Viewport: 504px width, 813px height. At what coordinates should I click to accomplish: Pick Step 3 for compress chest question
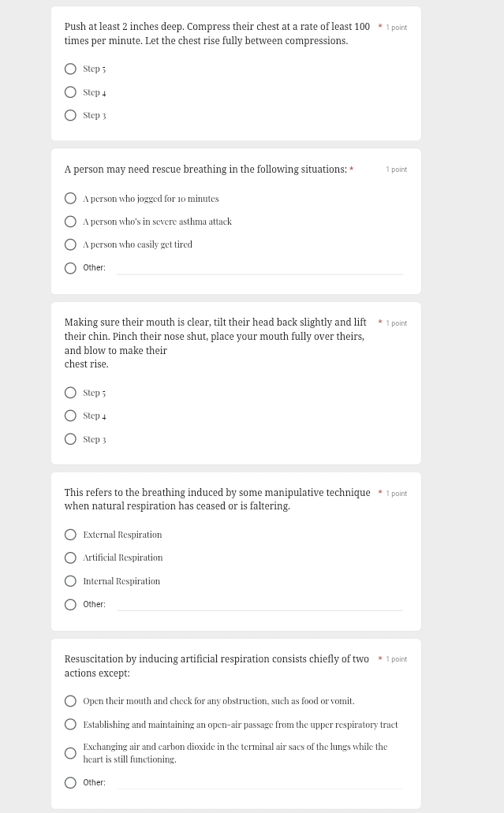tap(70, 115)
